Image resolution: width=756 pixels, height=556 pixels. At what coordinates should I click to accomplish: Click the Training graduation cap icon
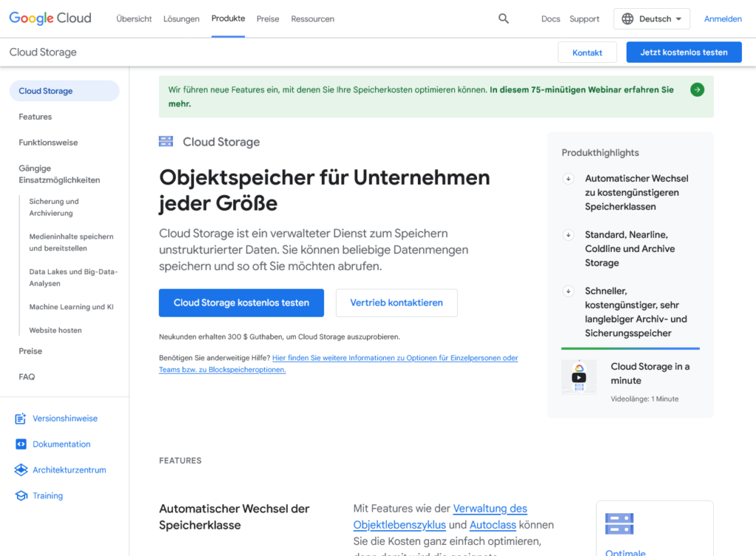21,495
